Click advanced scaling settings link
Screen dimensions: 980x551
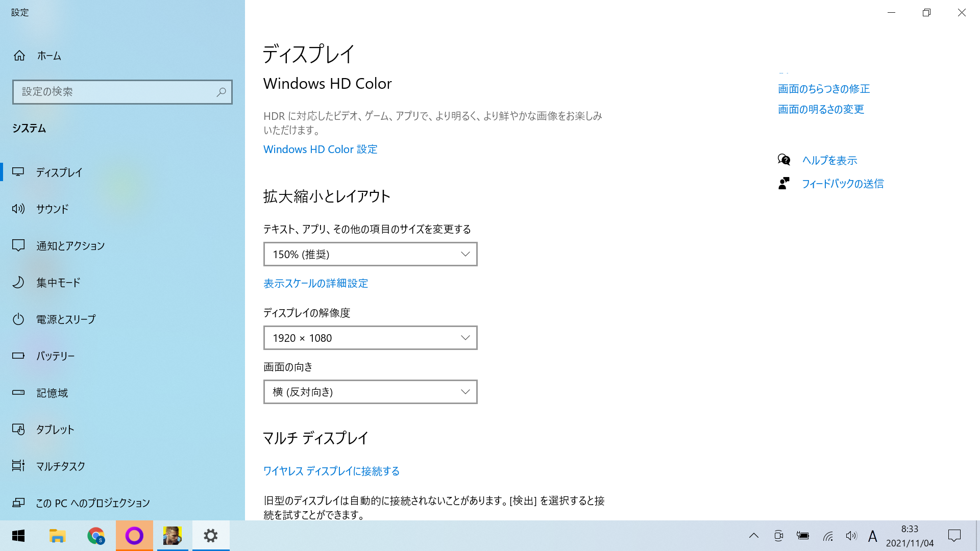click(315, 284)
